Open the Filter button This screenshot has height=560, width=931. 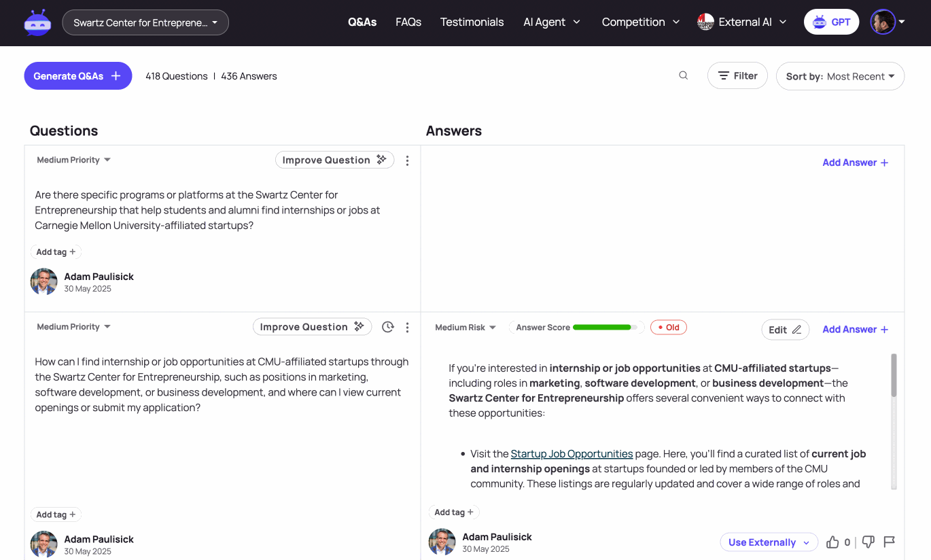[737, 75]
